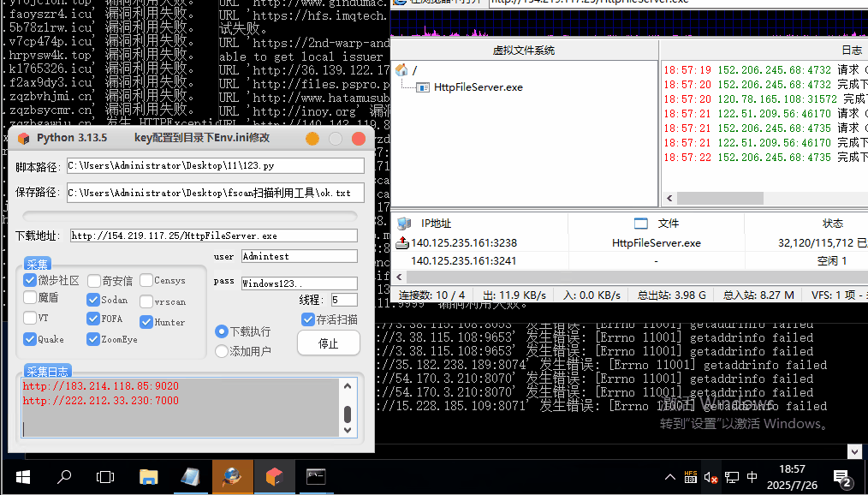
Task: Click log line 18:57:20 120.78.165.108:31572
Action: pos(765,99)
